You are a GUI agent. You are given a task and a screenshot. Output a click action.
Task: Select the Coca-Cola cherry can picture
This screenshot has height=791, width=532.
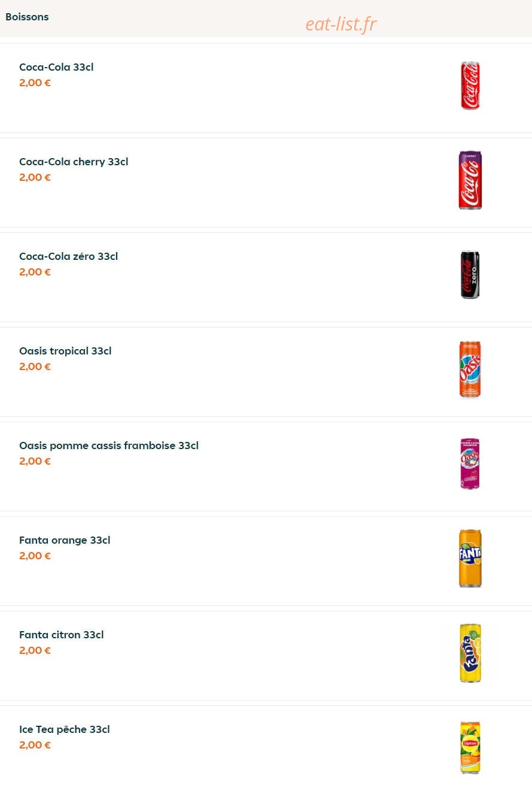tap(470, 180)
